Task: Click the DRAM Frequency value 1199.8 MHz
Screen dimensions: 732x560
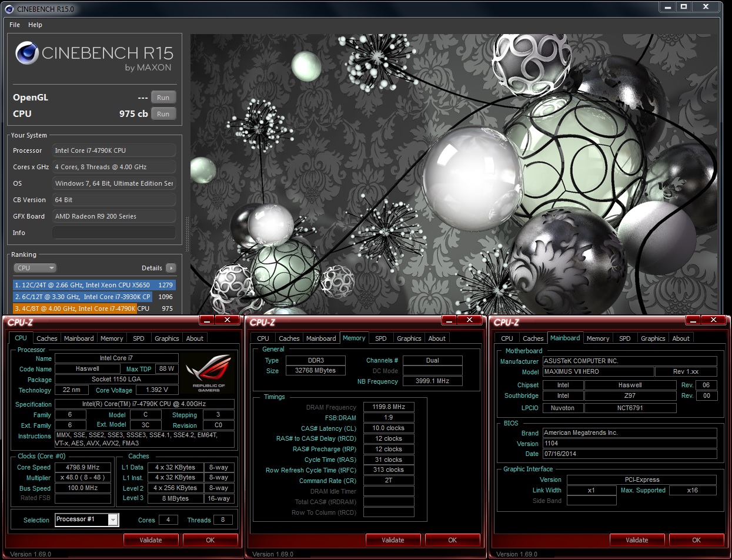Action: [389, 407]
